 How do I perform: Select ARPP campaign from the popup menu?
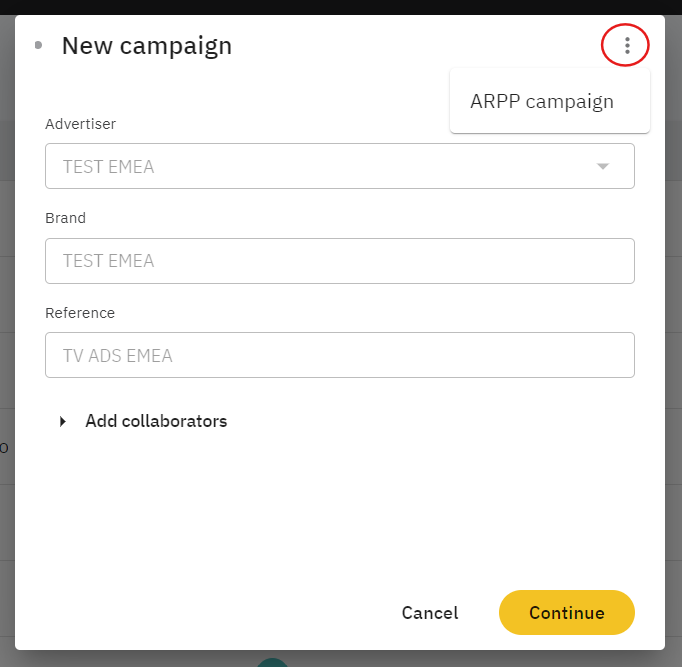[542, 101]
